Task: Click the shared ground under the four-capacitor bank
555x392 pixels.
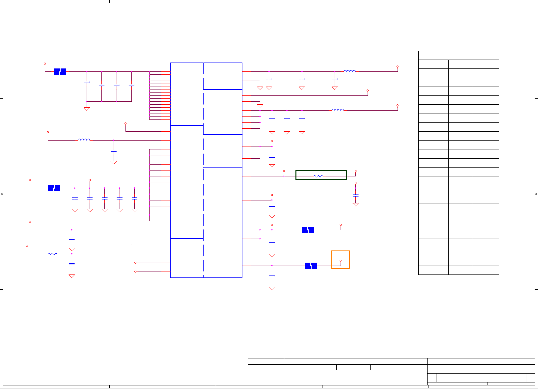Action: (87, 109)
